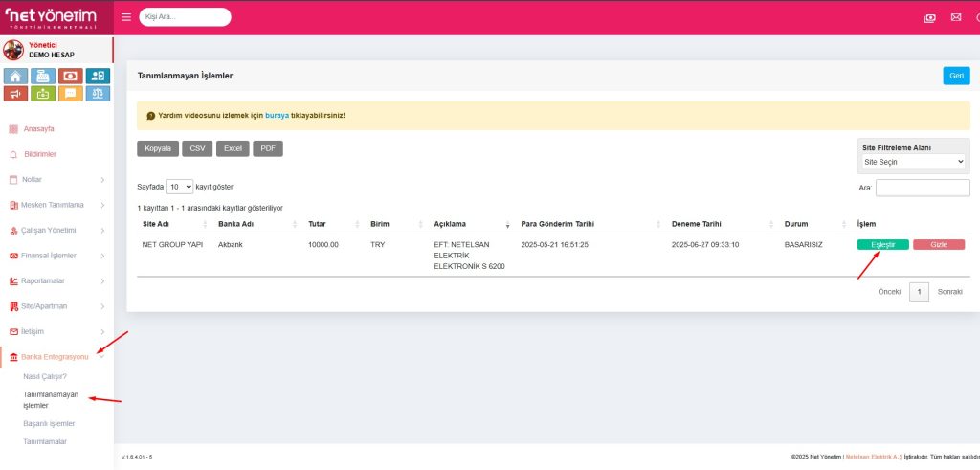Expand the Raporlamalar sidebar menu
The image size is (980, 470).
(56, 281)
